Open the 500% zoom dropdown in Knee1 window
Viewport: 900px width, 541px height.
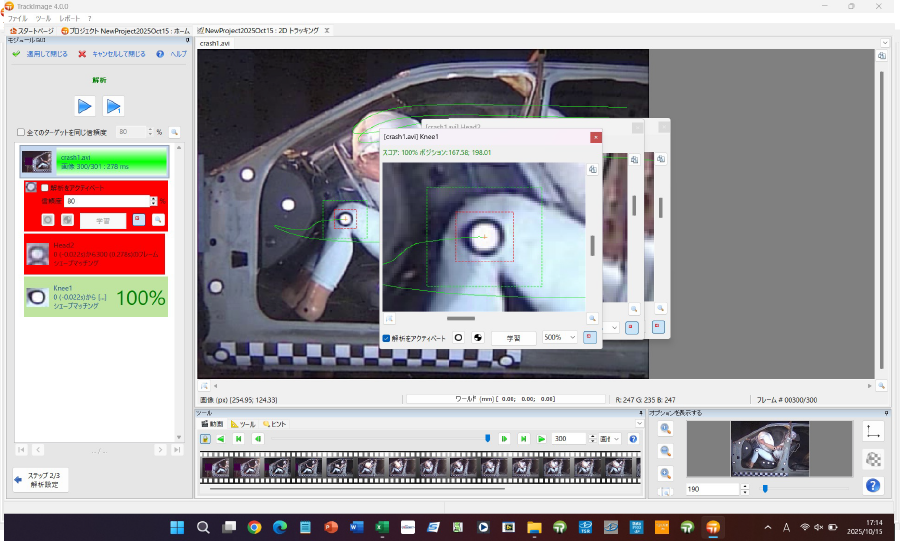pyautogui.click(x=559, y=338)
